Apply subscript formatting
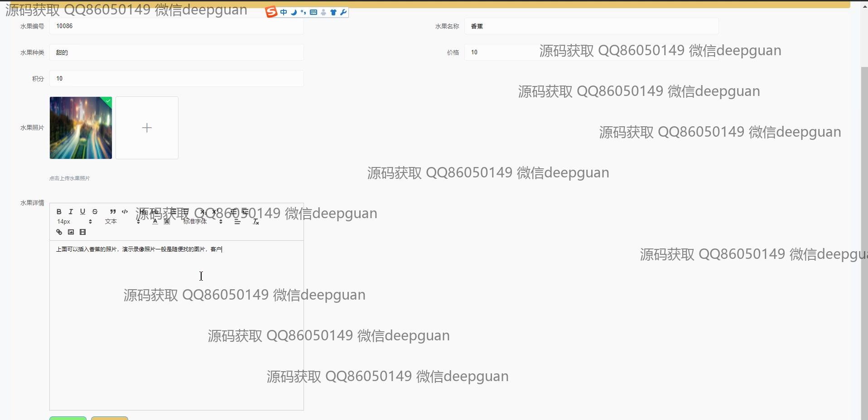 point(203,211)
